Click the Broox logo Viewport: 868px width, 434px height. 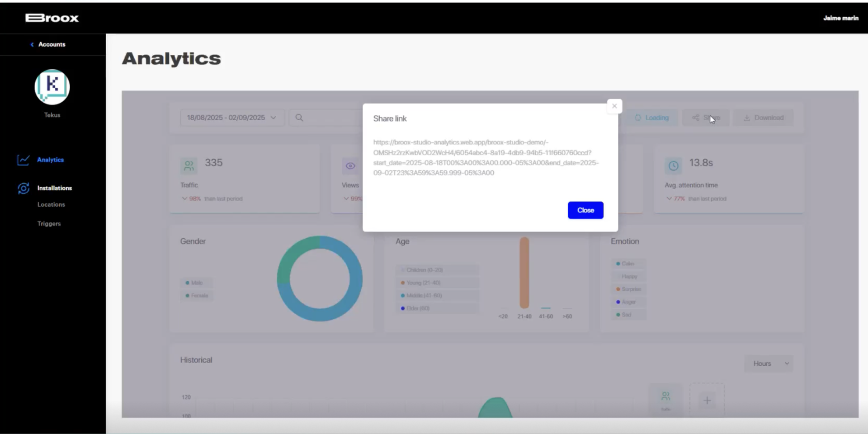tap(52, 18)
